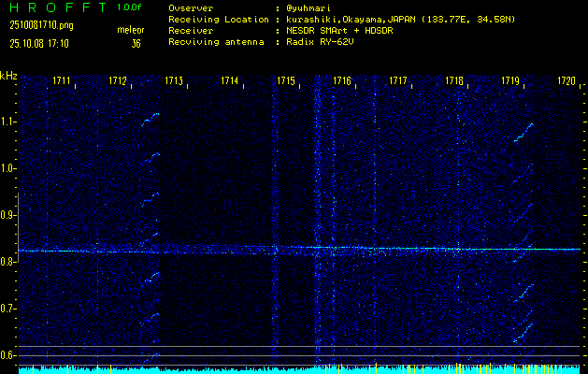This screenshot has width=588, height=374.
Task: Click the bright carrier line near 0.83 kHz
Action: (x=299, y=250)
